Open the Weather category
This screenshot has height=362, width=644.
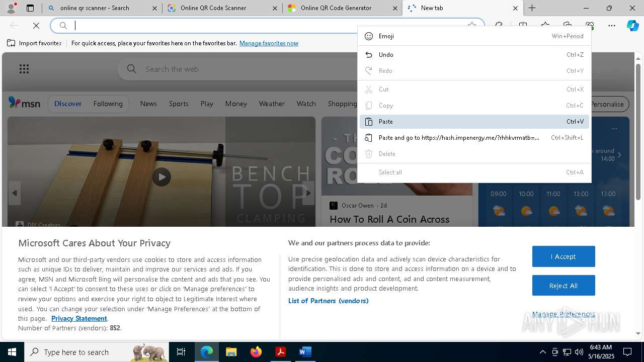pos(272,104)
